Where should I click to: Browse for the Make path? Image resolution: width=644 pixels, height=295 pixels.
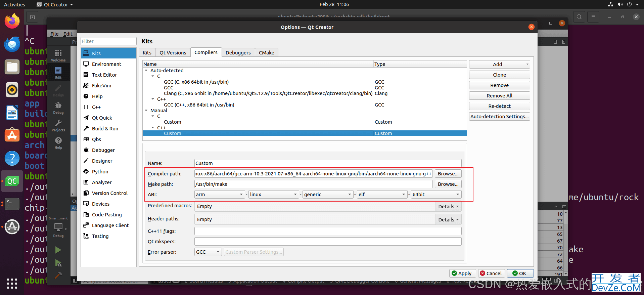click(448, 184)
